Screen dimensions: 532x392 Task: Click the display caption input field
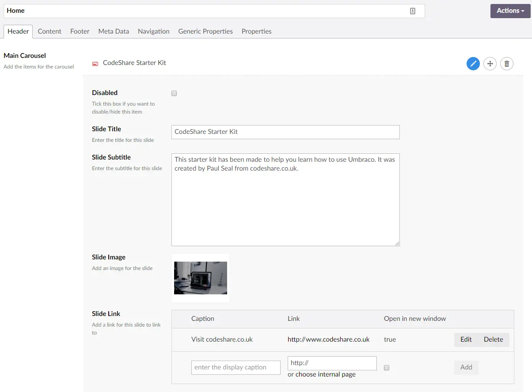(x=236, y=367)
